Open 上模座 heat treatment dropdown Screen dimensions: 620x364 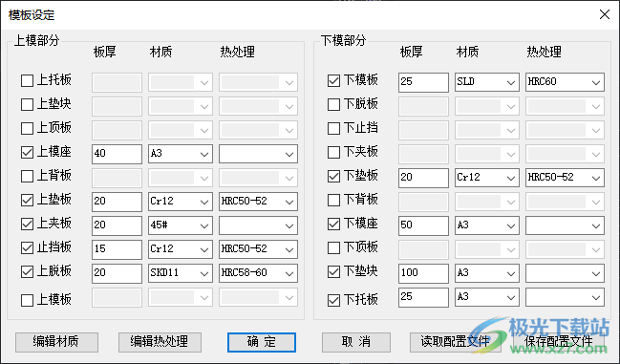(258, 154)
